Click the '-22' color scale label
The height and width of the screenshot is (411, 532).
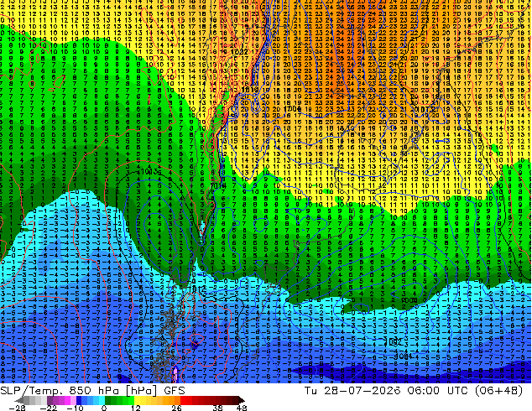48,408
